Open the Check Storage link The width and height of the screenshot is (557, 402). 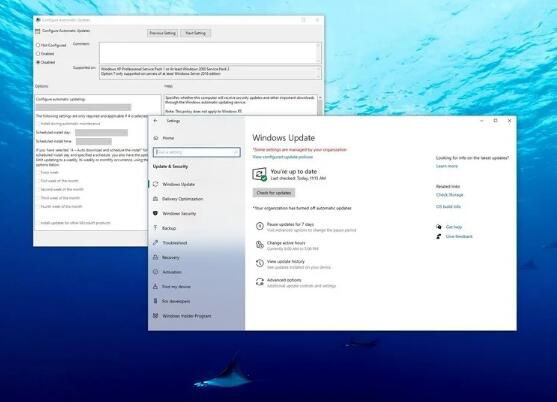pos(450,195)
